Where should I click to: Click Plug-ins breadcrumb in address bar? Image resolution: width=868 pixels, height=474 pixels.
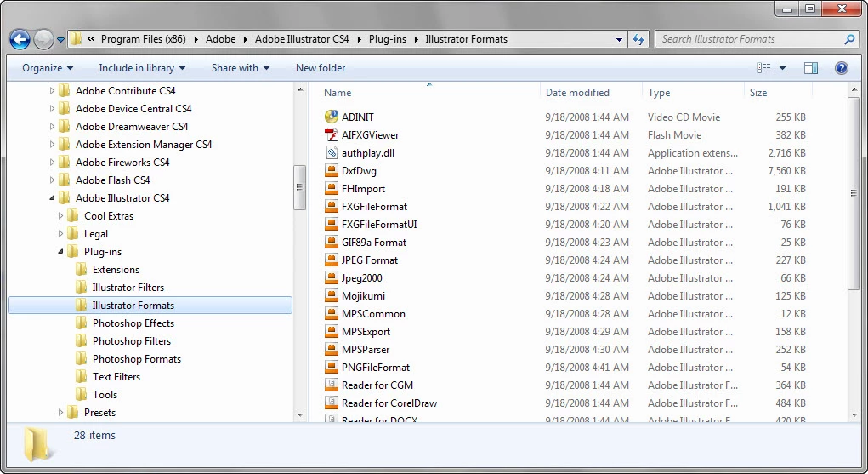388,39
